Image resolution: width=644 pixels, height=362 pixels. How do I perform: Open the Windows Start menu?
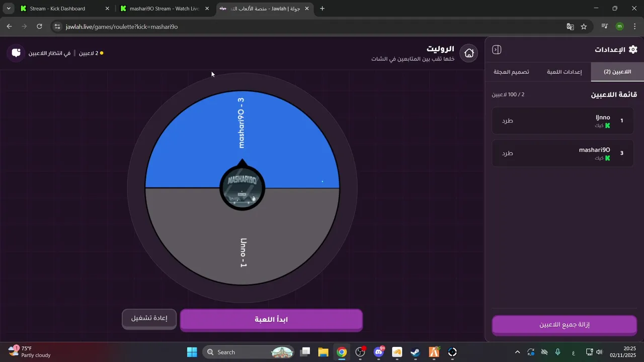(x=192, y=352)
